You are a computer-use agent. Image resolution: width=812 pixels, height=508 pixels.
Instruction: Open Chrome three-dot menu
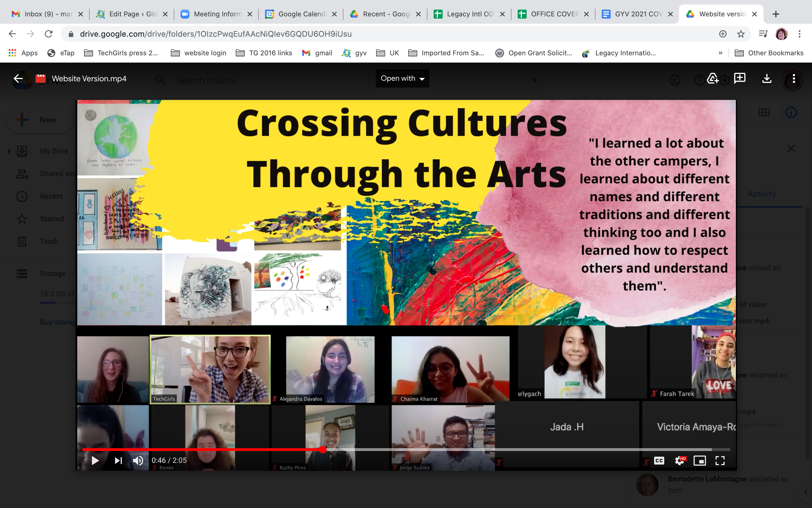[800, 34]
